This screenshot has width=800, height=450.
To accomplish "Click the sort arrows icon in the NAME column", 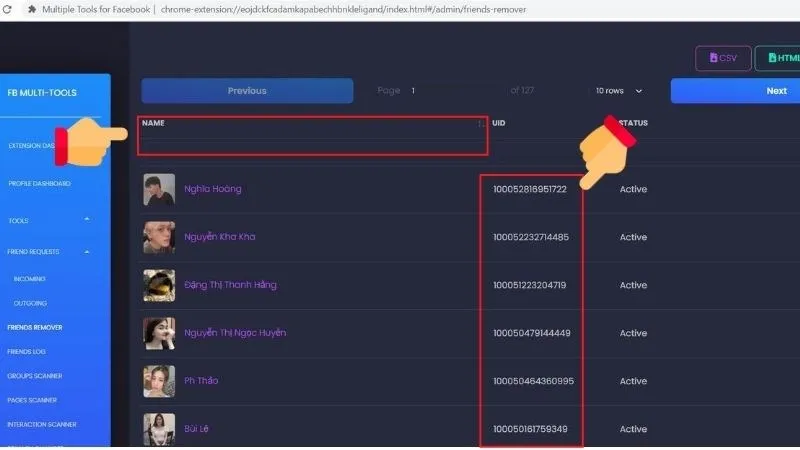I will [480, 124].
